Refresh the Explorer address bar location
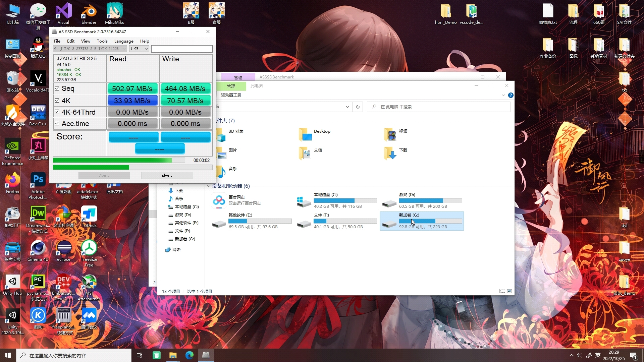 [358, 107]
